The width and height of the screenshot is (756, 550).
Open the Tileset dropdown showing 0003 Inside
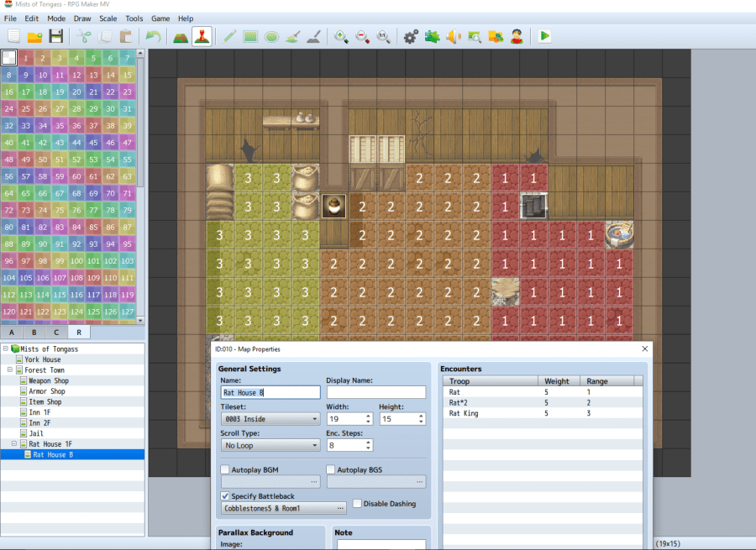(269, 418)
